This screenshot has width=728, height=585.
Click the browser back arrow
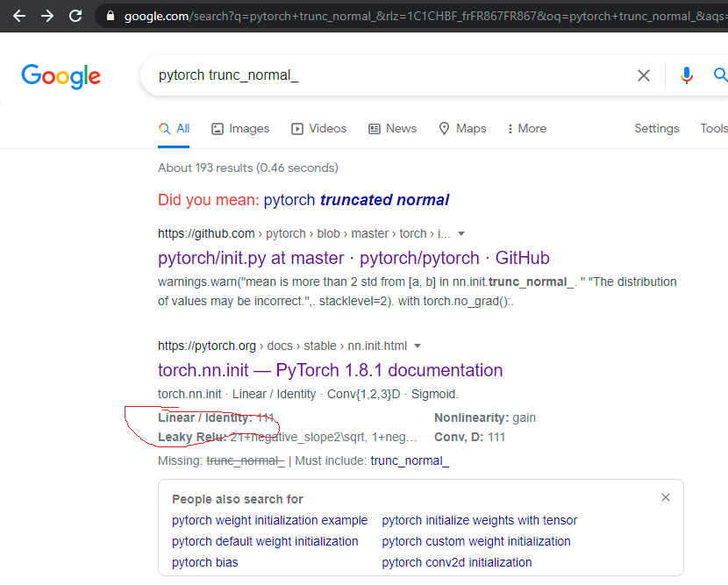click(18, 15)
